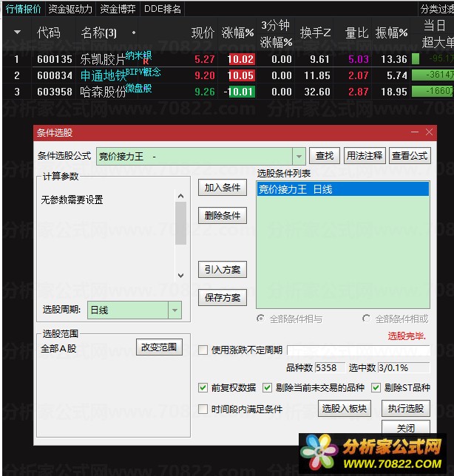Image resolution: width=454 pixels, height=476 pixels.
Task: Open the 分类过滤 menu
Action: coord(436,9)
